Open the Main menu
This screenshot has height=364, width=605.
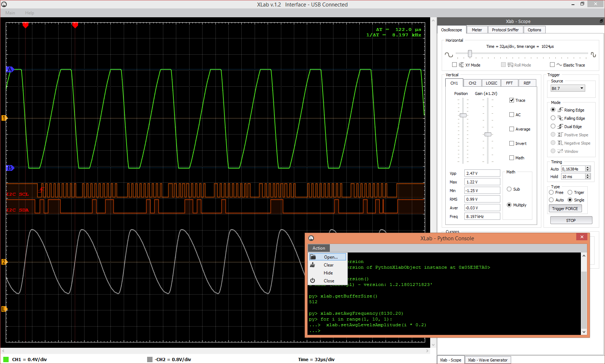click(10, 13)
